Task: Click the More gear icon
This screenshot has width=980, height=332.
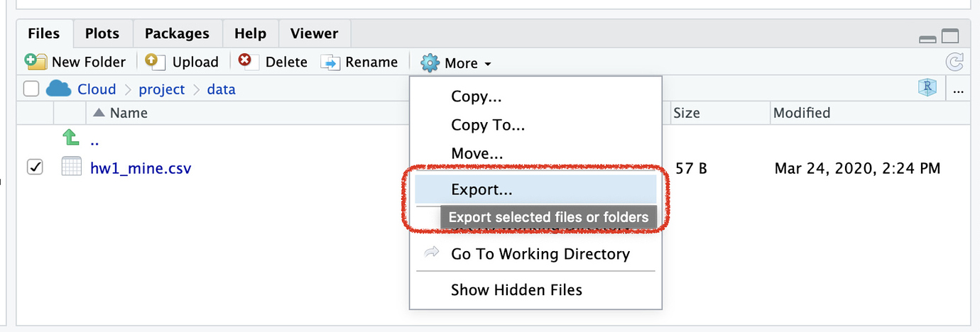Action: click(x=430, y=63)
